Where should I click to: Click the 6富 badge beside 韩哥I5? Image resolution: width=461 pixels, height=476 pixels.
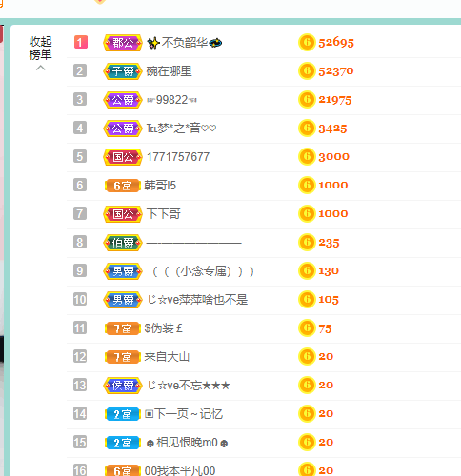point(123,186)
